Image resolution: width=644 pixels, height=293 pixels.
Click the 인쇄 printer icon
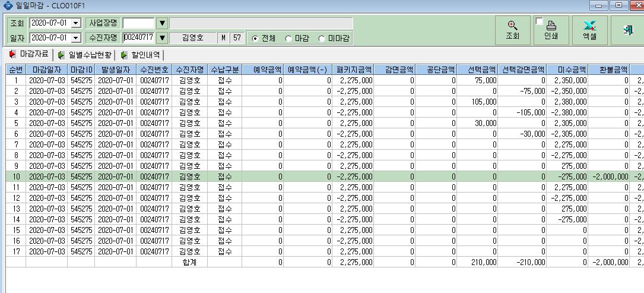(x=551, y=26)
